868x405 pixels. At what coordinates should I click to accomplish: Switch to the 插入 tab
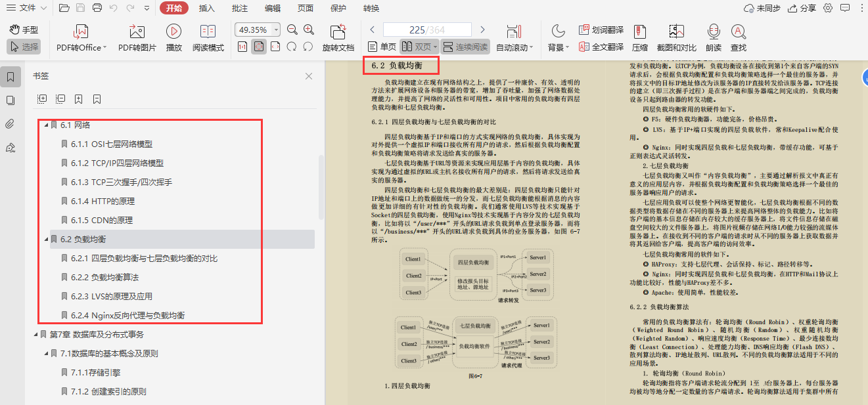[x=207, y=9]
